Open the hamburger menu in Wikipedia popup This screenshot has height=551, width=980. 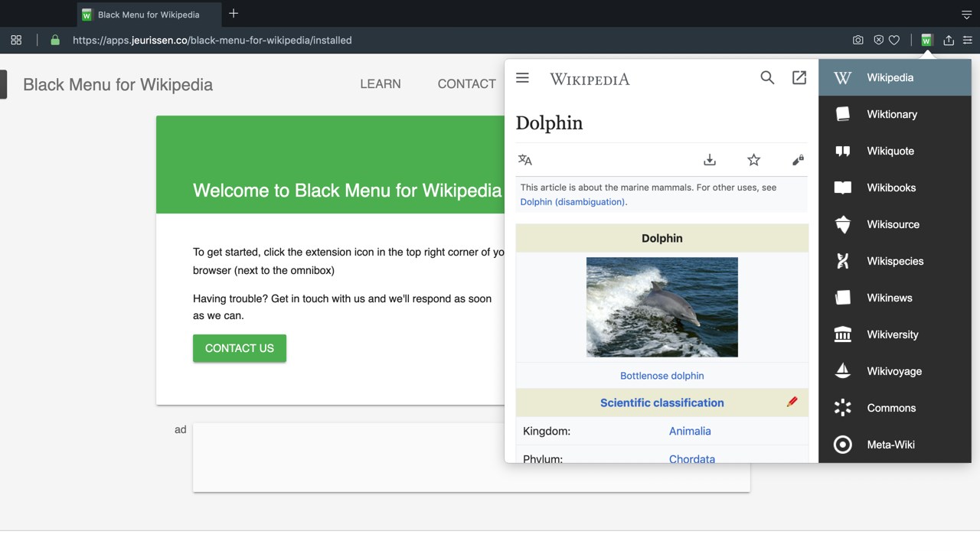(523, 78)
